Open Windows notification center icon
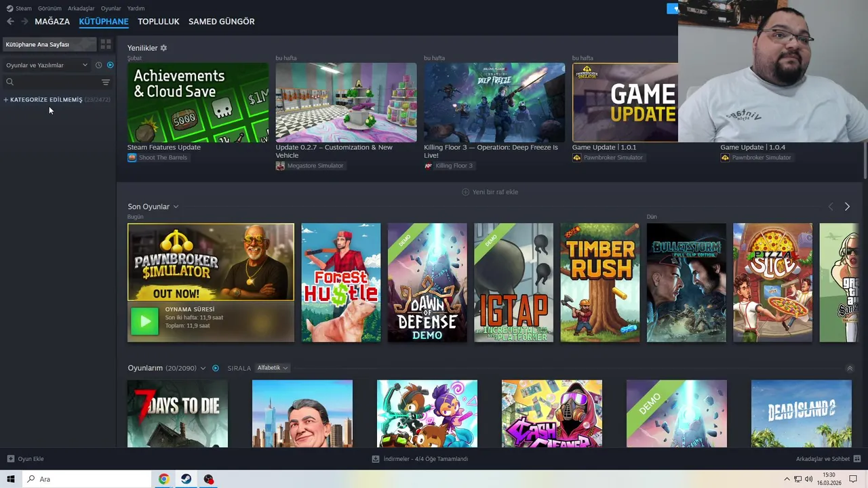This screenshot has height=488, width=868. pos(853,479)
